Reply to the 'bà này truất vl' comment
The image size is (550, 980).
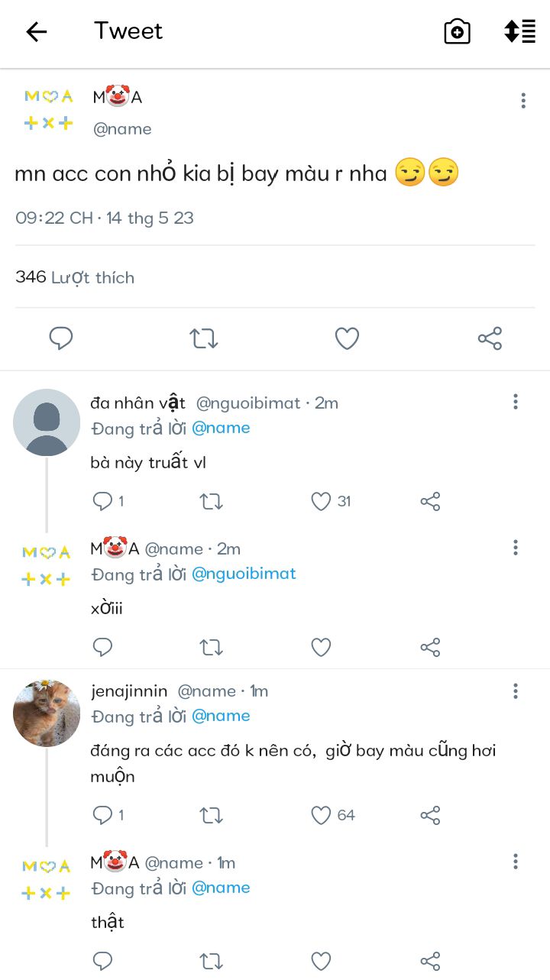tap(102, 501)
